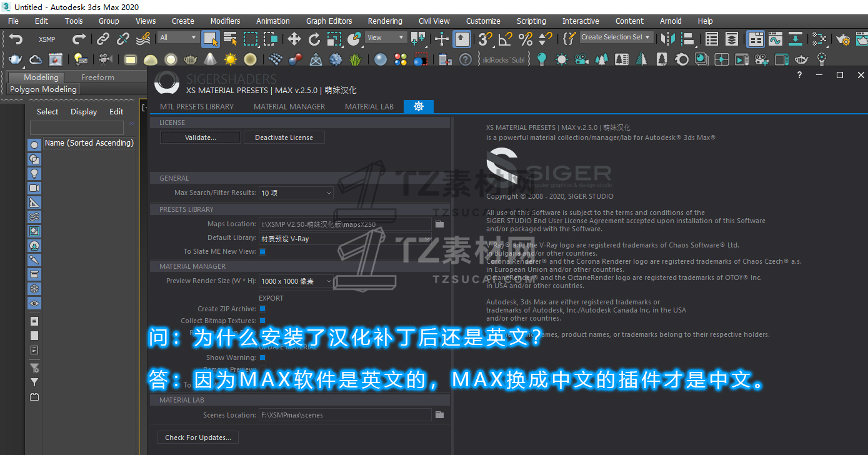Switch to the Freeform ribbon tab
This screenshot has height=455, width=868.
(97, 77)
